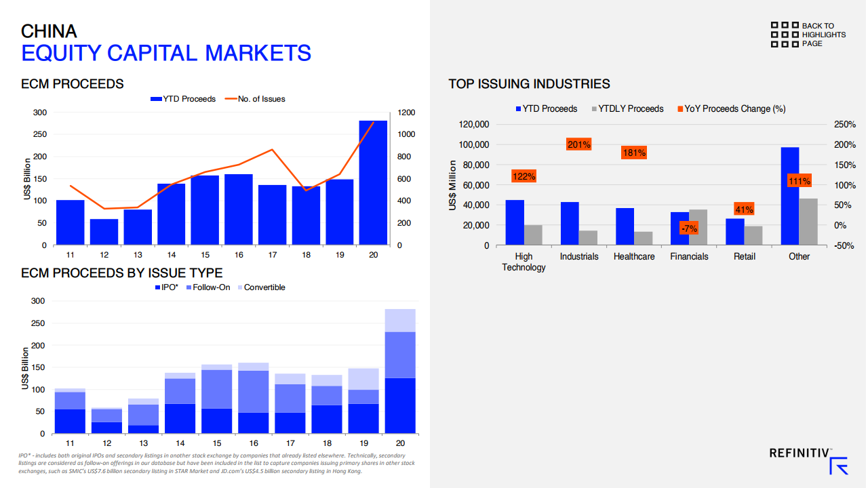The height and width of the screenshot is (488, 868).
Task: Click the REFINITIV wordmark text
Action: pyautogui.click(x=798, y=453)
